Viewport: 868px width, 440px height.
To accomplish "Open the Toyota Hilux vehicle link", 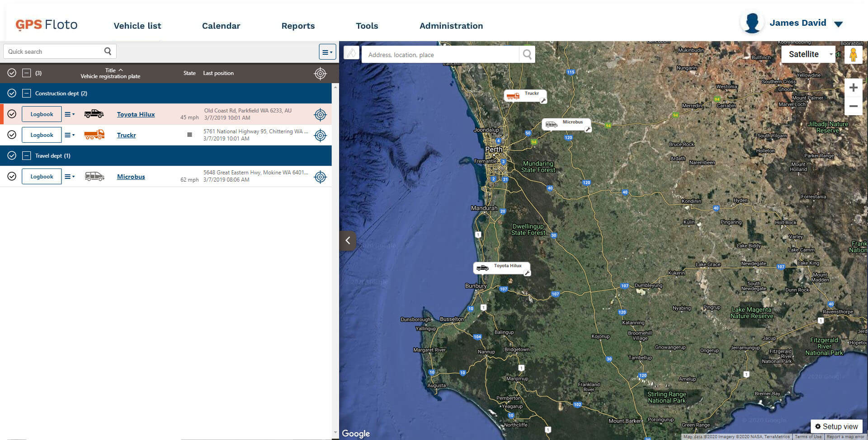I will click(136, 115).
